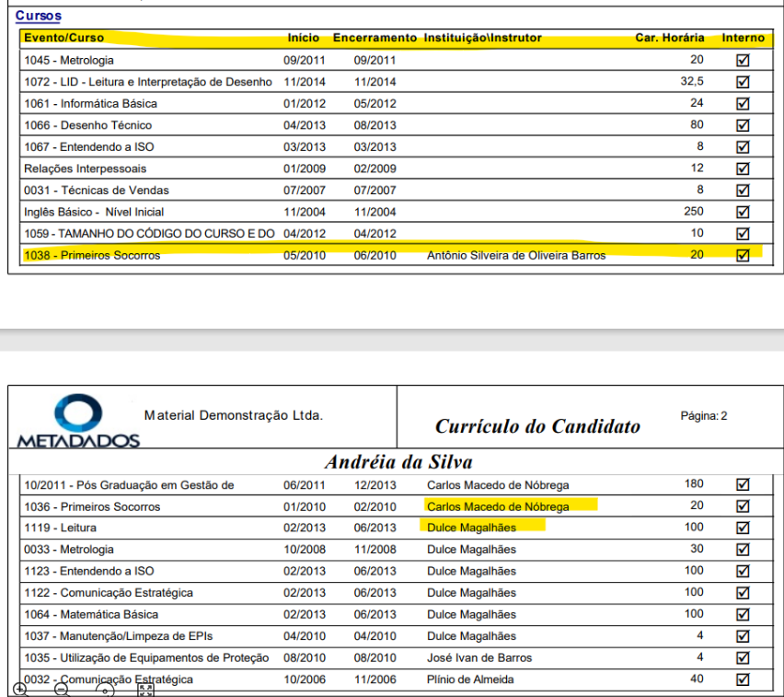Click the Metadados logo
Screen dimensions: 784x697
(x=78, y=421)
